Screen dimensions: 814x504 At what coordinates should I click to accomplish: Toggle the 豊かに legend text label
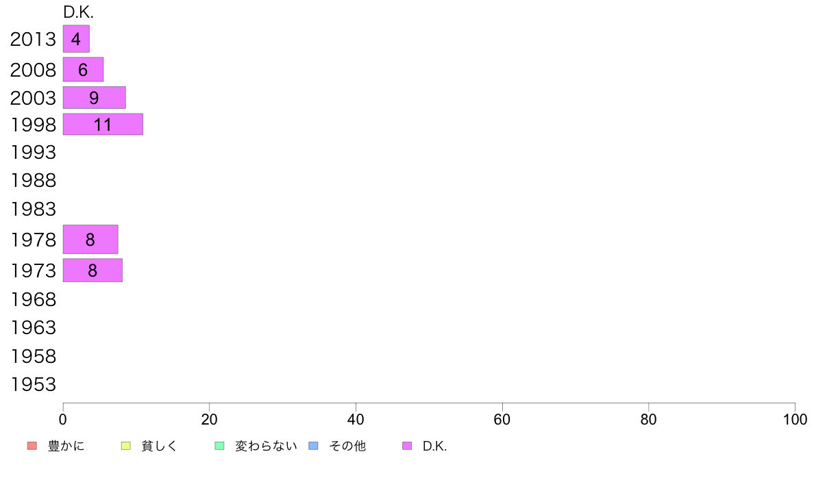pos(66,446)
